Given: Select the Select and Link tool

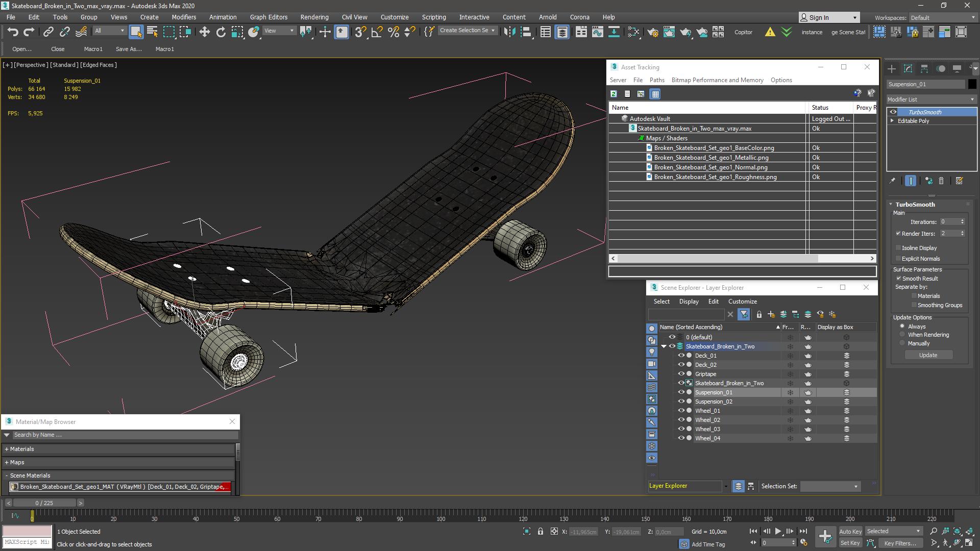Looking at the screenshot, I should point(48,32).
